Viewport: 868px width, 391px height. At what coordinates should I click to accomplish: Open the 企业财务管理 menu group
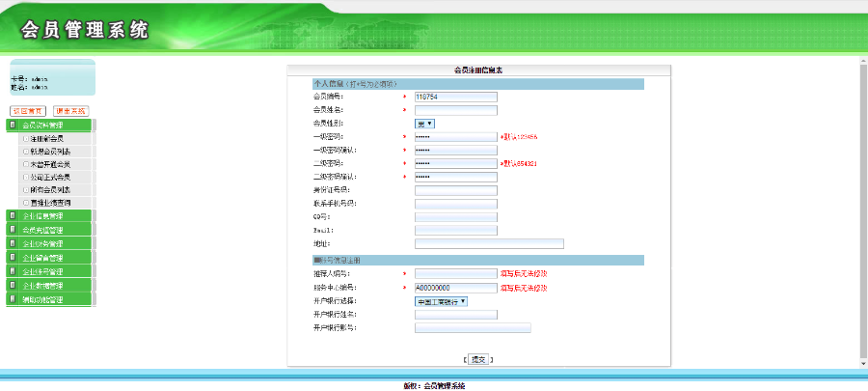coord(48,243)
